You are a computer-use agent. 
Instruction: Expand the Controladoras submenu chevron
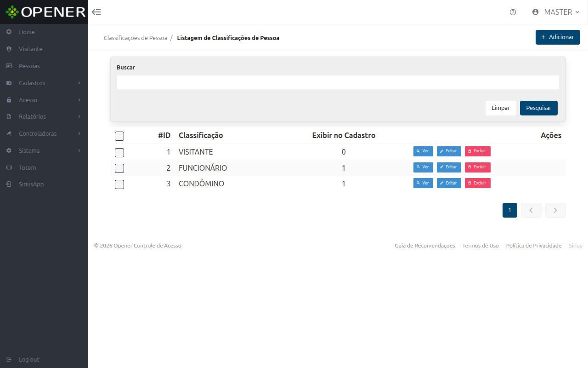click(79, 134)
